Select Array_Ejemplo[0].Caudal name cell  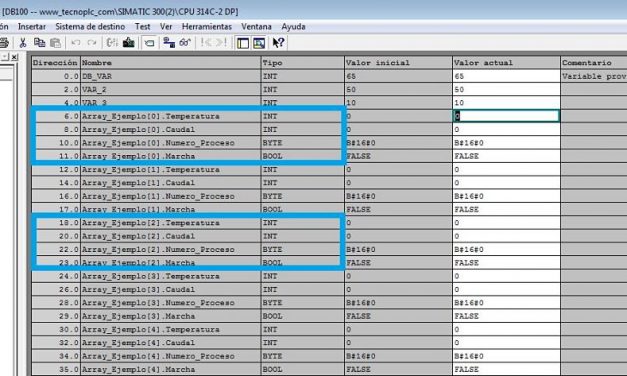point(170,130)
